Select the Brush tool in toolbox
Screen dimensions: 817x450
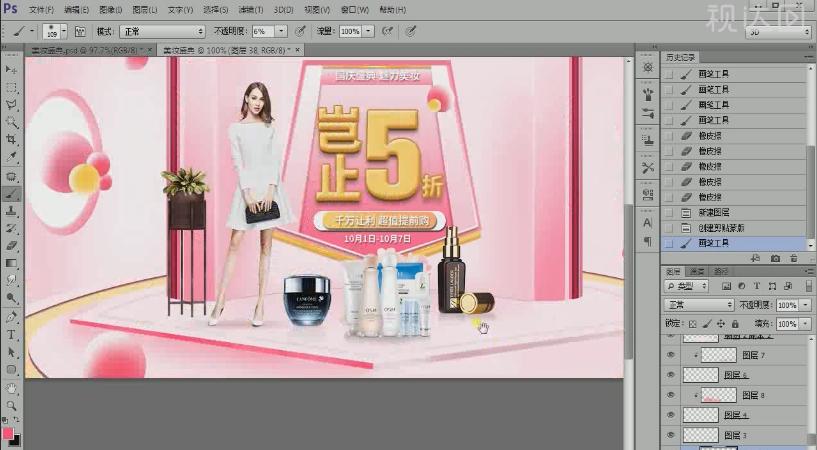point(11,194)
